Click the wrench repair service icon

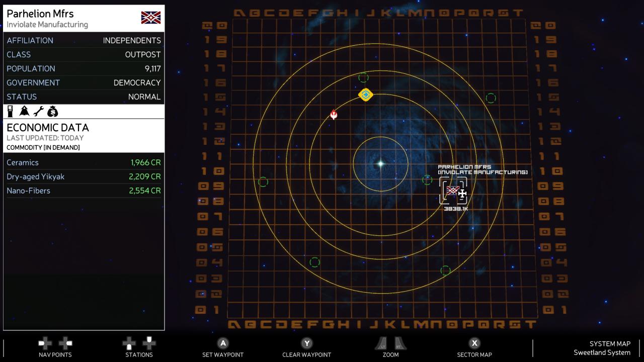pyautogui.click(x=38, y=112)
